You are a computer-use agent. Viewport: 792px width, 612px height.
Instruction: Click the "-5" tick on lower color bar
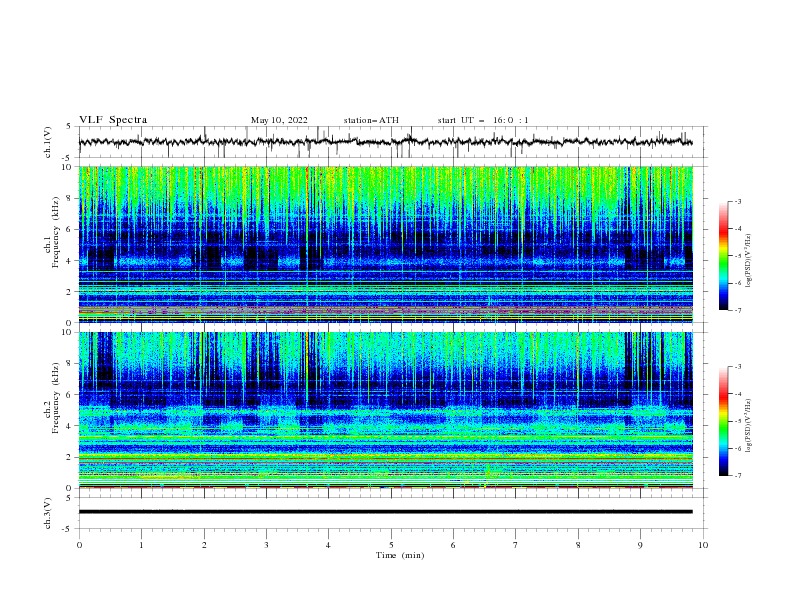coord(737,421)
